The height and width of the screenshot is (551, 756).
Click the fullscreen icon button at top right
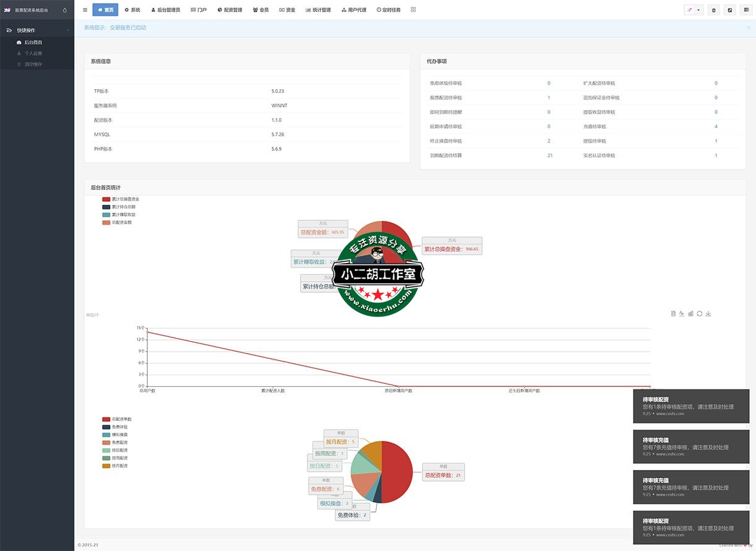pos(730,10)
